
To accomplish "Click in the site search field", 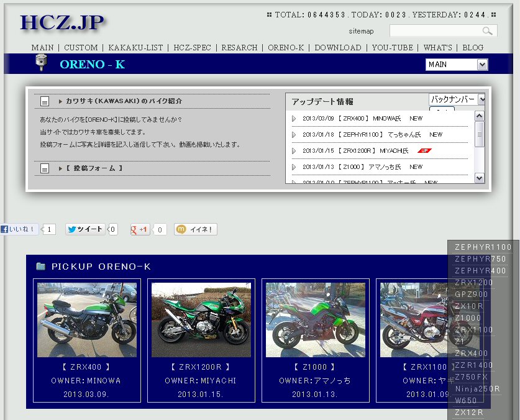I will coord(444,31).
